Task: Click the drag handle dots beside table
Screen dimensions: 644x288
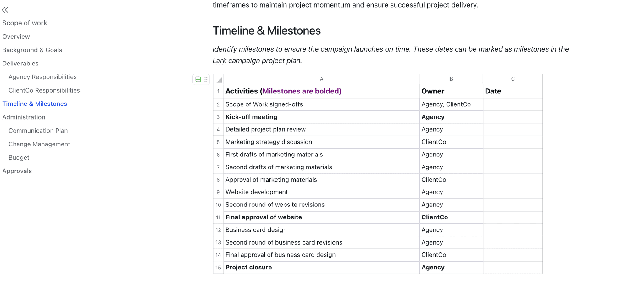Action: tap(206, 79)
